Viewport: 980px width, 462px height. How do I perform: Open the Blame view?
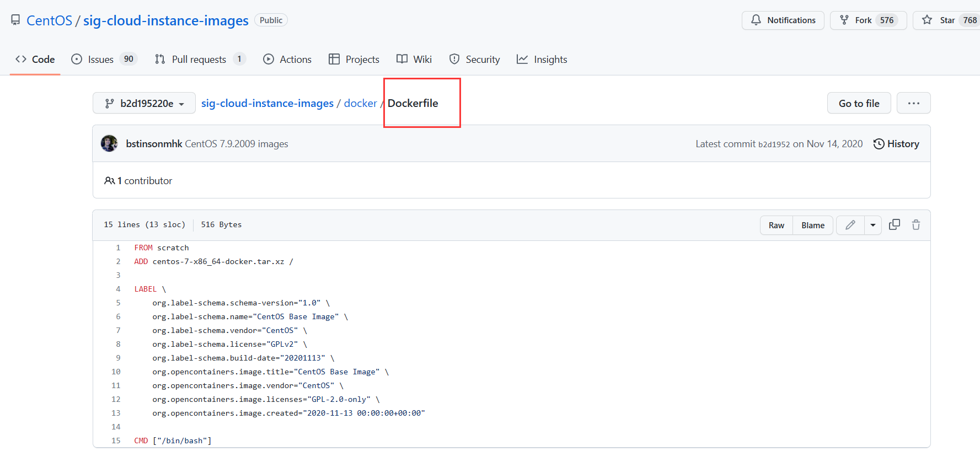pos(813,225)
